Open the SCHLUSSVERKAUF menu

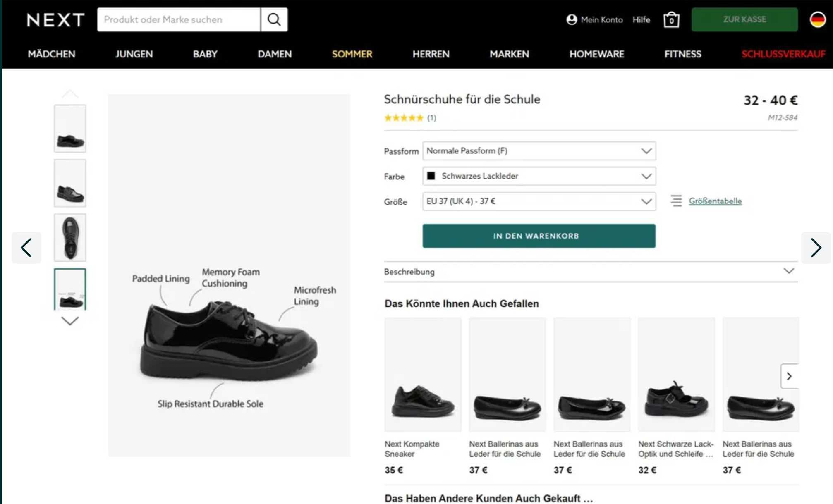(x=783, y=54)
